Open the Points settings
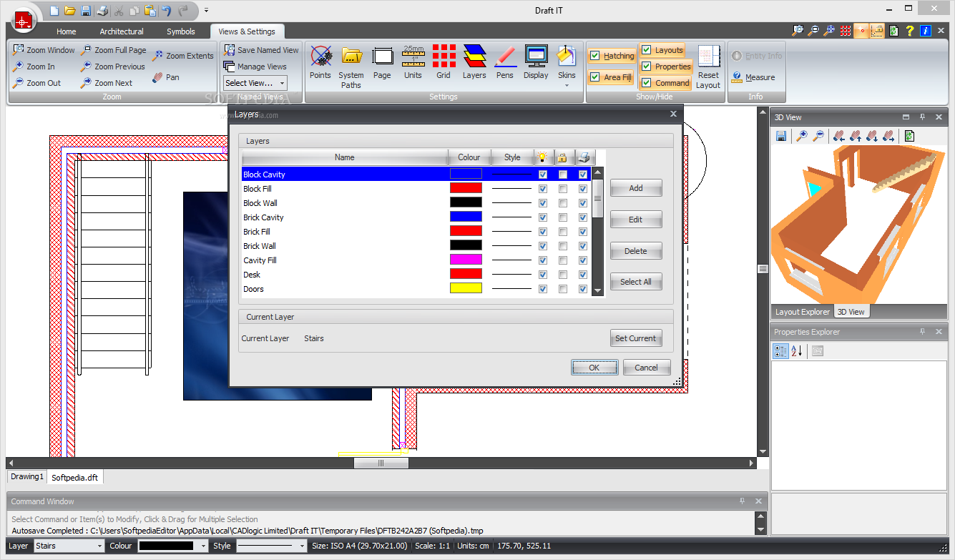This screenshot has width=955, height=560. [x=320, y=62]
